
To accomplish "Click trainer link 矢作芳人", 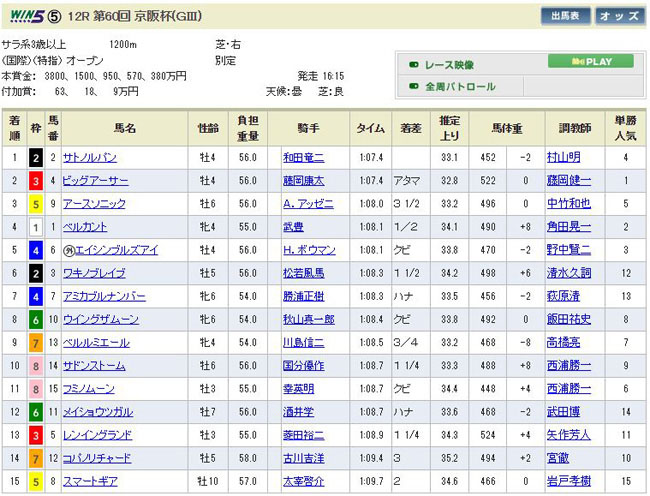I will (x=569, y=434).
